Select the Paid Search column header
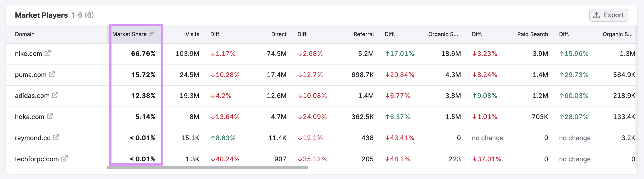 tap(532, 34)
